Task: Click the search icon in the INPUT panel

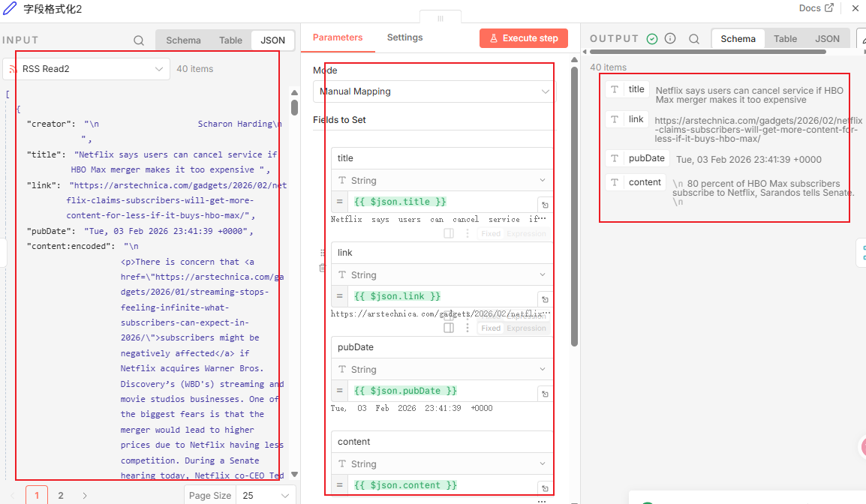Action: pyautogui.click(x=139, y=40)
